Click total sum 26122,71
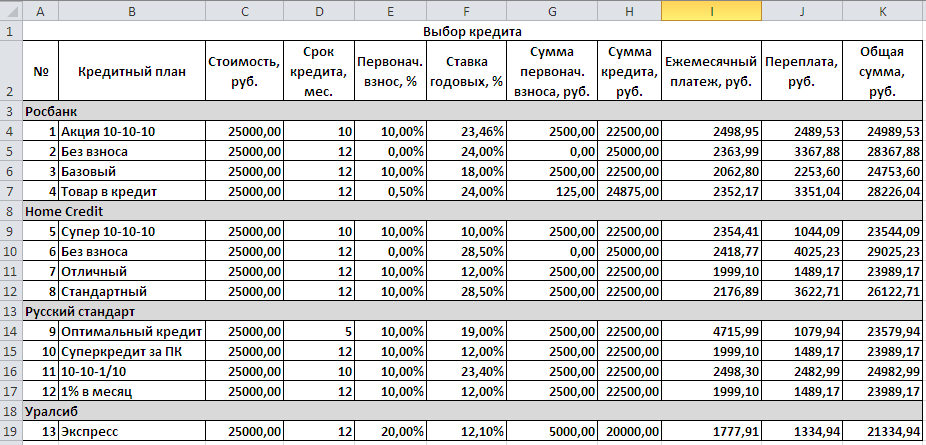Screen dimensions: 926x445 point(883,292)
